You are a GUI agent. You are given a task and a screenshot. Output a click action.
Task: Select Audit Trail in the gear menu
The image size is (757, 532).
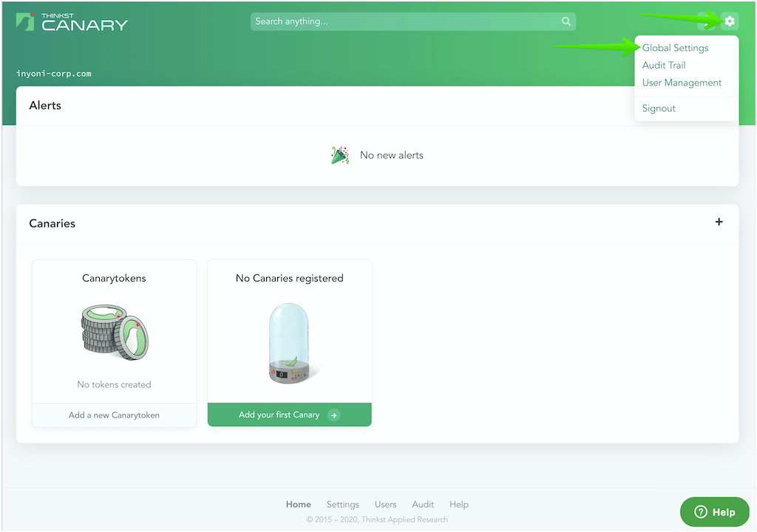(x=664, y=65)
